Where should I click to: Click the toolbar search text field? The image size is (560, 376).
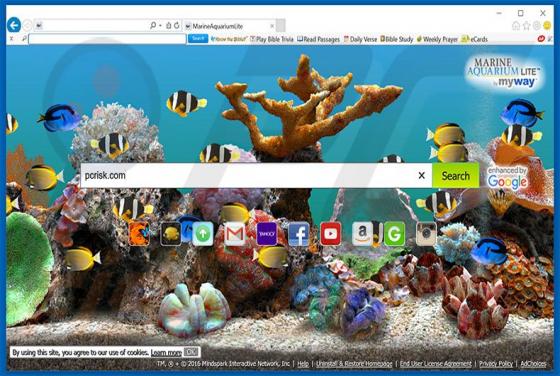pyautogui.click(x=107, y=39)
